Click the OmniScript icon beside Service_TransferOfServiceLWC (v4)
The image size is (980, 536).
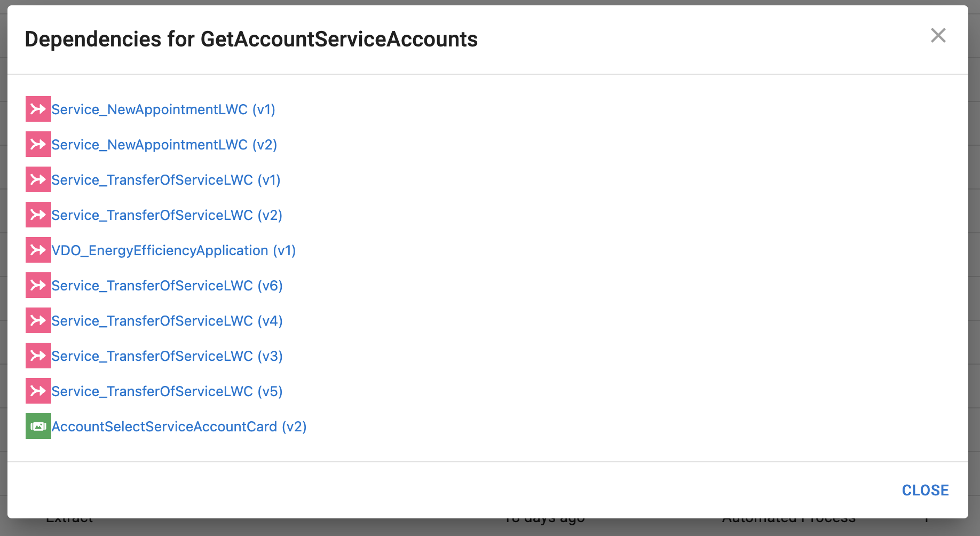[38, 320]
